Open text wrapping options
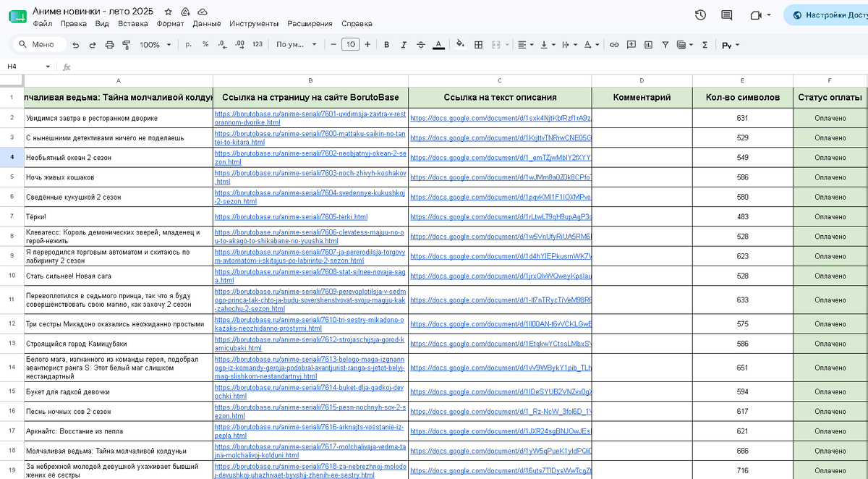 [x=569, y=45]
